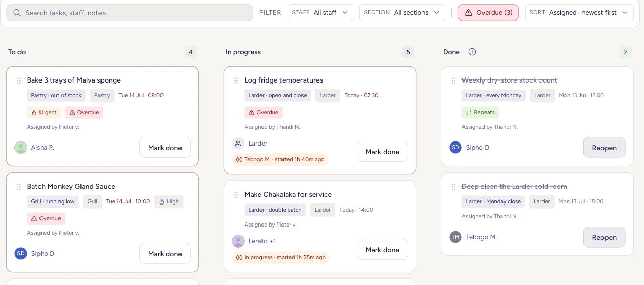Click In progress started 1h 25m ago status

281,257
